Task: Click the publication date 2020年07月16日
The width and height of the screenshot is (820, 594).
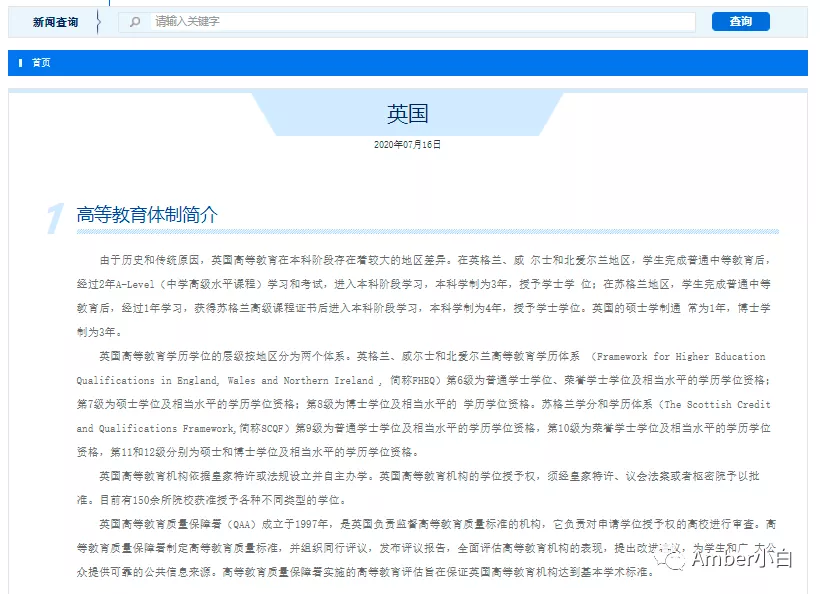Action: tap(407, 145)
